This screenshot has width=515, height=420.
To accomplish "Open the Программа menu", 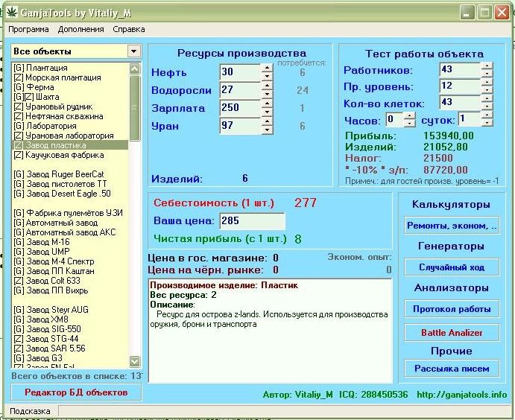I will (x=28, y=29).
